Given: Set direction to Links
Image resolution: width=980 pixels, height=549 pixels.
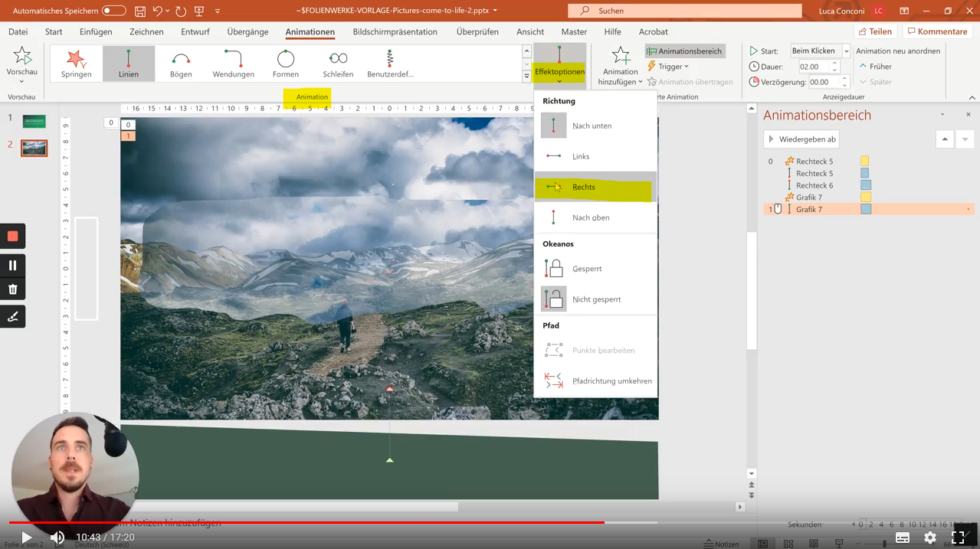Looking at the screenshot, I should click(x=595, y=156).
